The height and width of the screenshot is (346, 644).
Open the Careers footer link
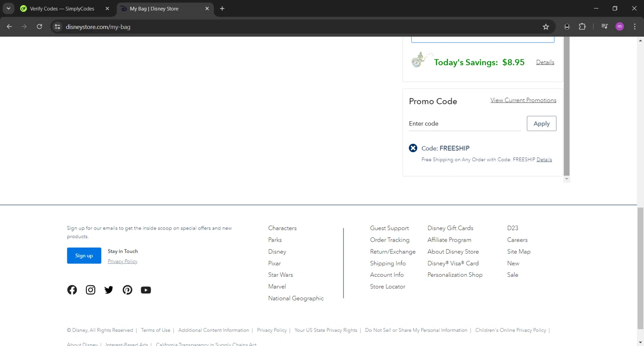517,240
